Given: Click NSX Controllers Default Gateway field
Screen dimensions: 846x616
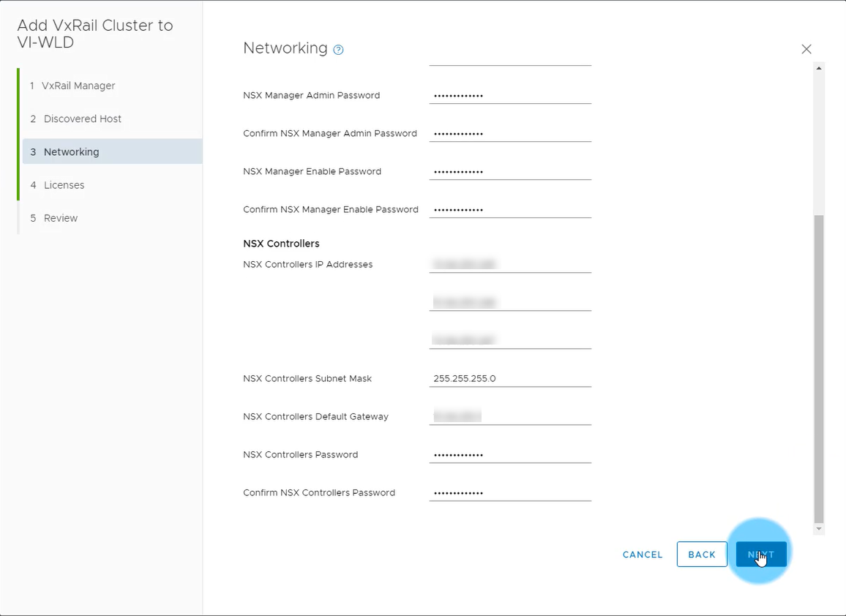Looking at the screenshot, I should pyautogui.click(x=509, y=416).
